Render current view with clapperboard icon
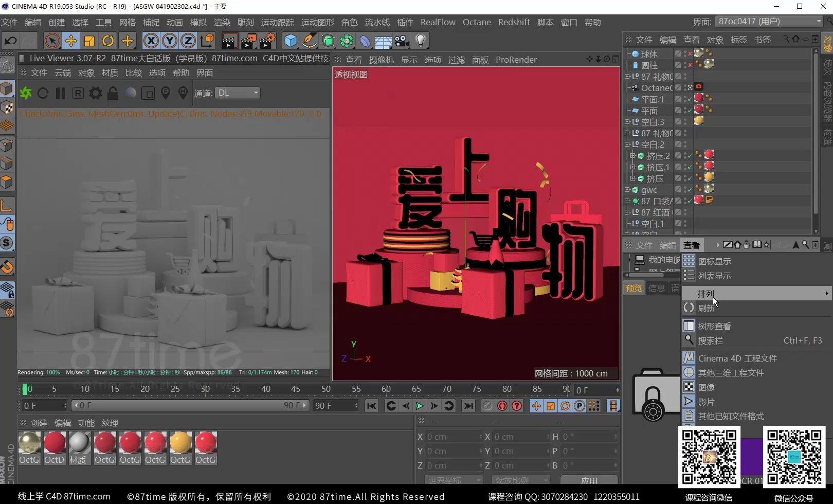 229,41
